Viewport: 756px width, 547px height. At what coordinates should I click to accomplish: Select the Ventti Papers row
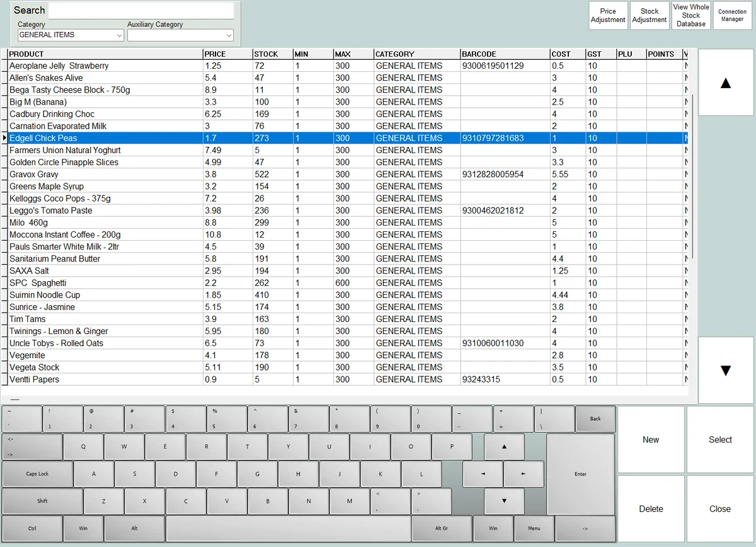345,379
